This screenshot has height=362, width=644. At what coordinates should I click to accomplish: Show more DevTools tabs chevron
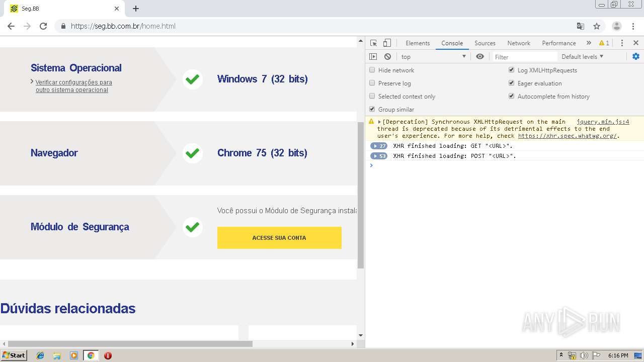click(589, 43)
